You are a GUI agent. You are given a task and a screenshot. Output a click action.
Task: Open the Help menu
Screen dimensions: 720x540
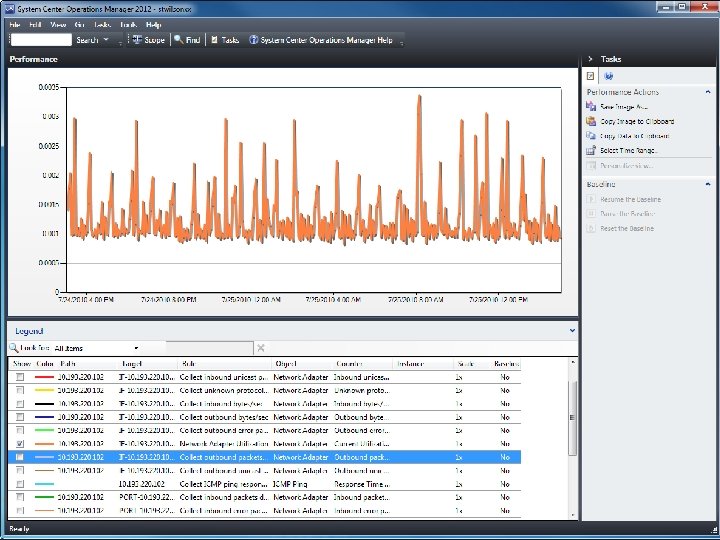[x=153, y=25]
